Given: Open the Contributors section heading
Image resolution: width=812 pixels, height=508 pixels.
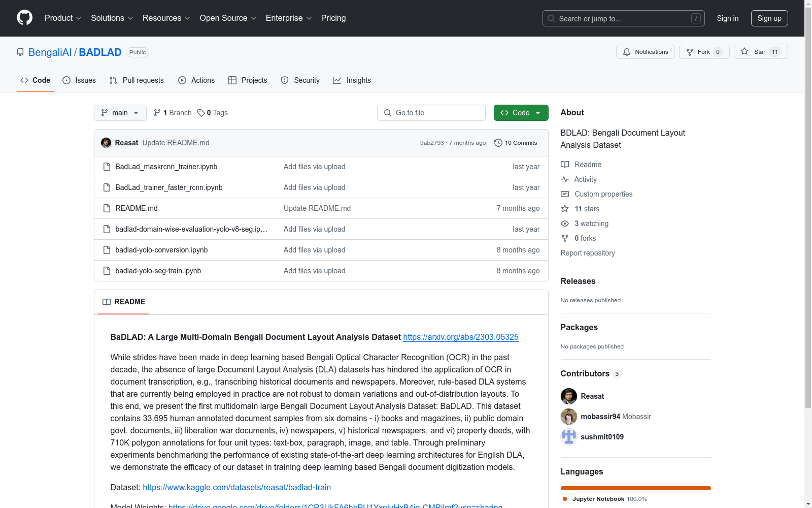Looking at the screenshot, I should [x=591, y=374].
